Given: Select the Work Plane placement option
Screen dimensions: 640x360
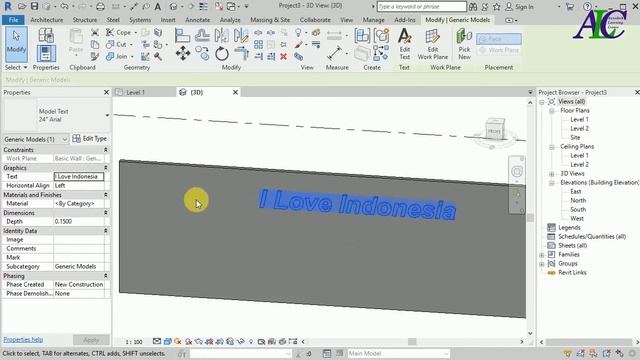Looking at the screenshot, I should [x=499, y=50].
